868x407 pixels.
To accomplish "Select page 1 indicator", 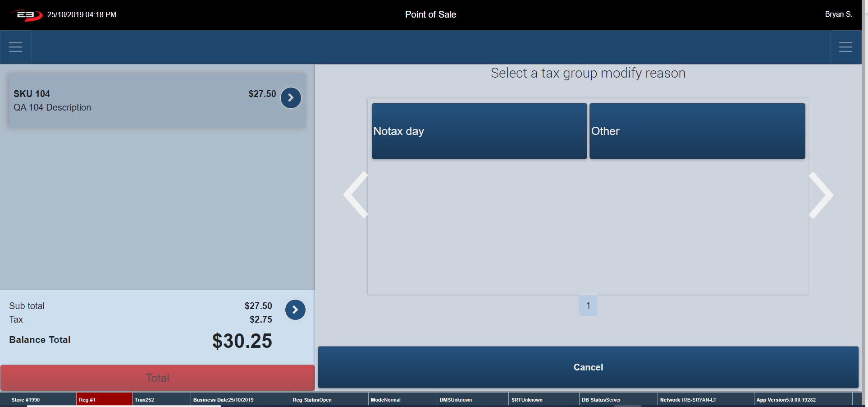I will (588, 305).
